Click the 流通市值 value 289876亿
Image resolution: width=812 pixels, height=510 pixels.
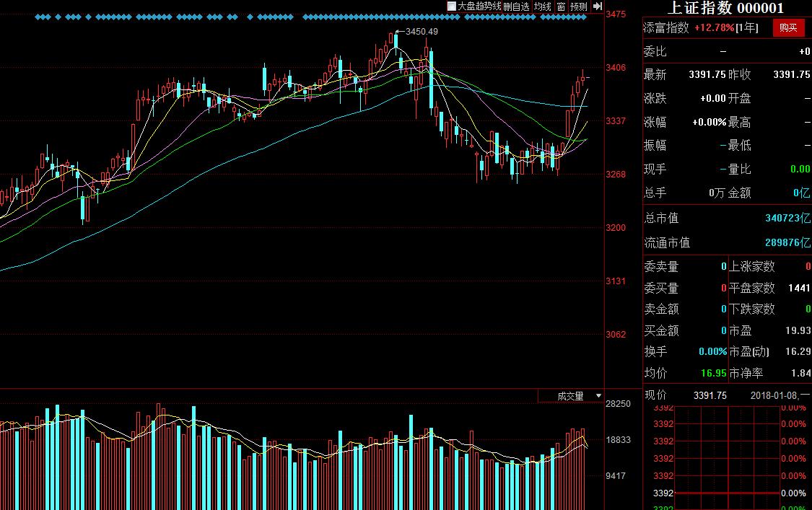point(787,242)
